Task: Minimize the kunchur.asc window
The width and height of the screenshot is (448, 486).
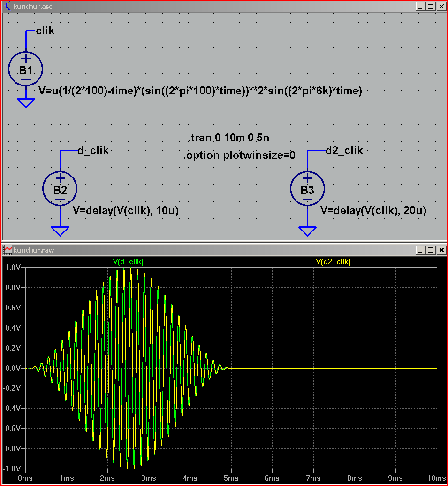Action: tap(420, 7)
